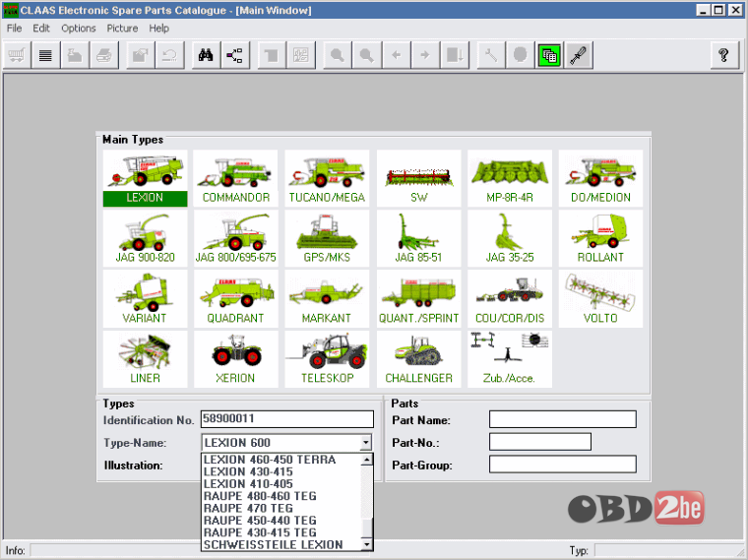
Task: Click the right arrow navigation icon
Action: (425, 55)
